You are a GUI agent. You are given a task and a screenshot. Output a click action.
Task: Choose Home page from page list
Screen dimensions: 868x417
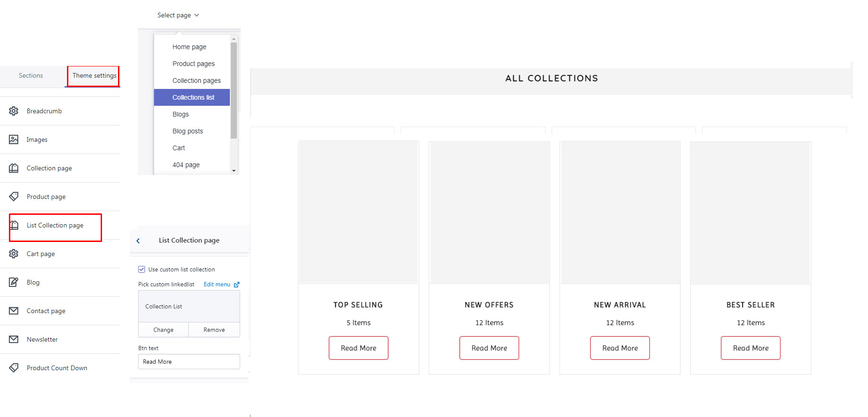coord(192,47)
